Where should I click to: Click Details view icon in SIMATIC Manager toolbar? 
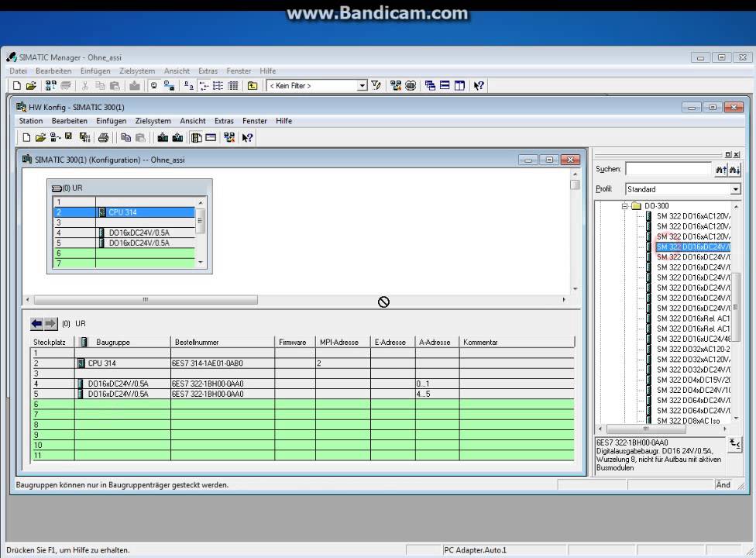[233, 86]
